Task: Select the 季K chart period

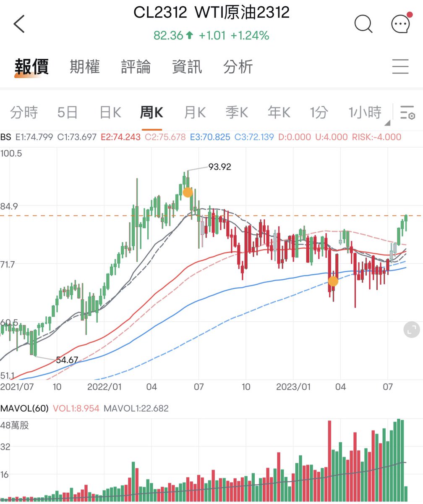Action: click(x=237, y=113)
